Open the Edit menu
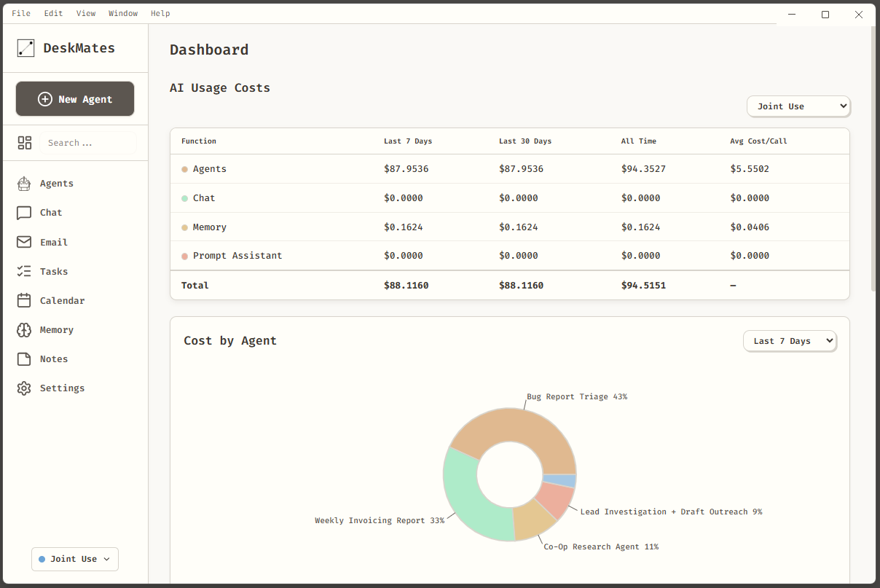This screenshot has height=588, width=880. (x=53, y=13)
